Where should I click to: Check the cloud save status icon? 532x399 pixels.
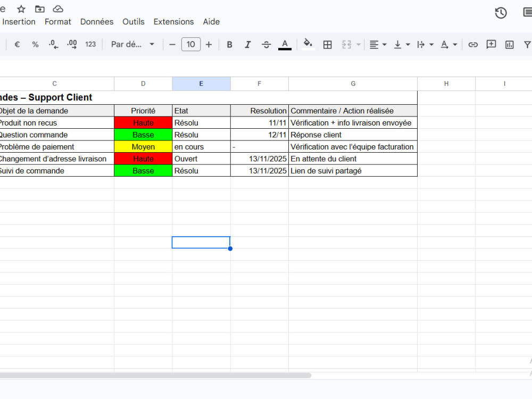click(58, 9)
